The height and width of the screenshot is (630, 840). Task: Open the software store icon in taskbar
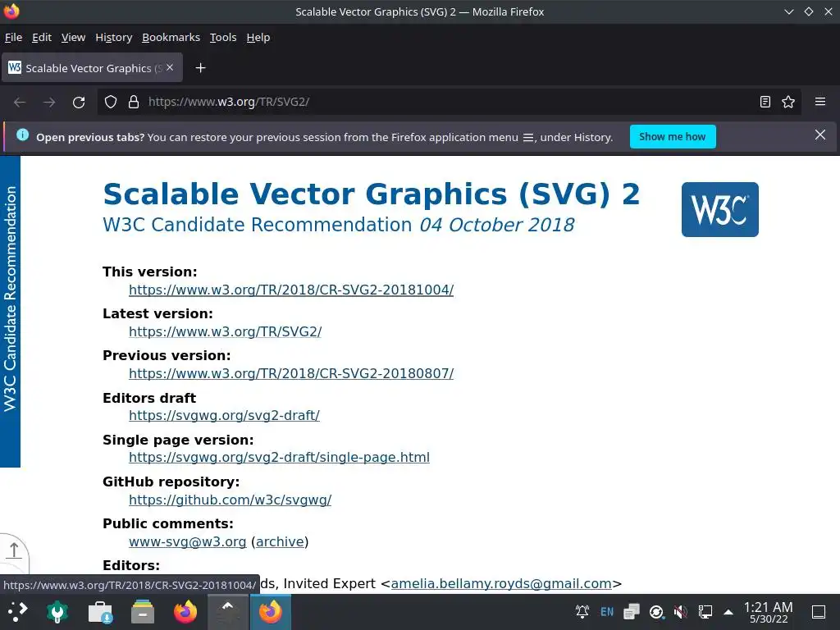100,612
